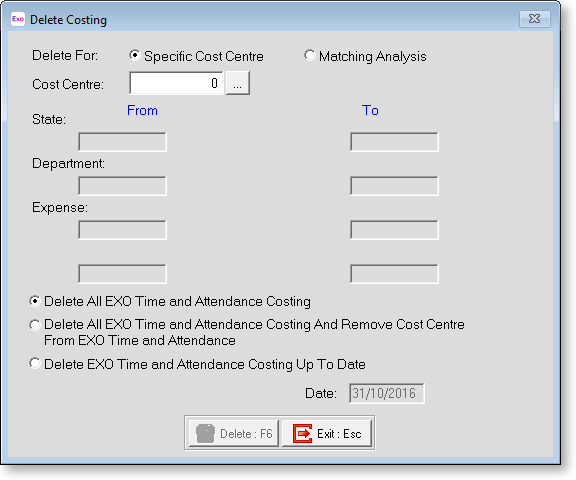This screenshot has width=576, height=480.
Task: Click the Expense From field
Action: pyautogui.click(x=122, y=230)
